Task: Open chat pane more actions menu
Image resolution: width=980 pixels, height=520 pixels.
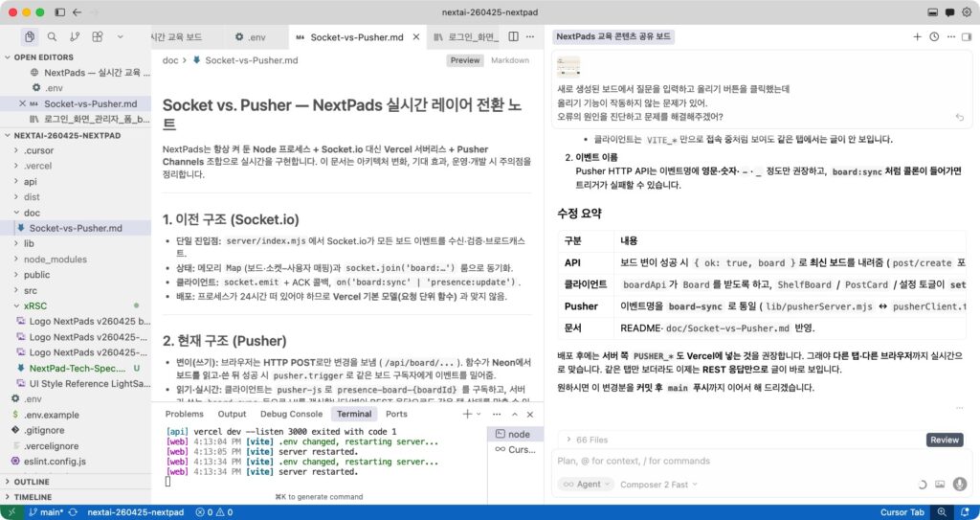Action: (950, 37)
